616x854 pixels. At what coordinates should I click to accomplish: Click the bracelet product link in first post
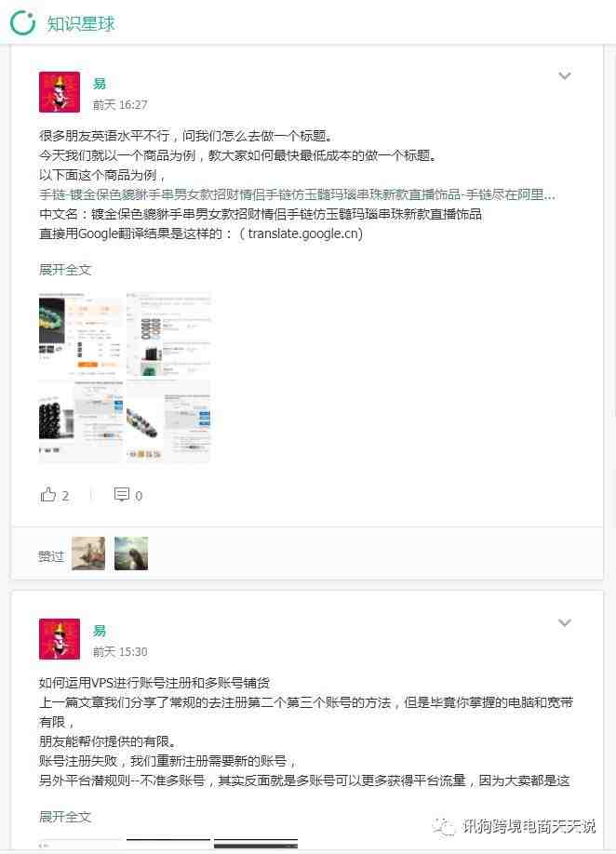pos(298,194)
